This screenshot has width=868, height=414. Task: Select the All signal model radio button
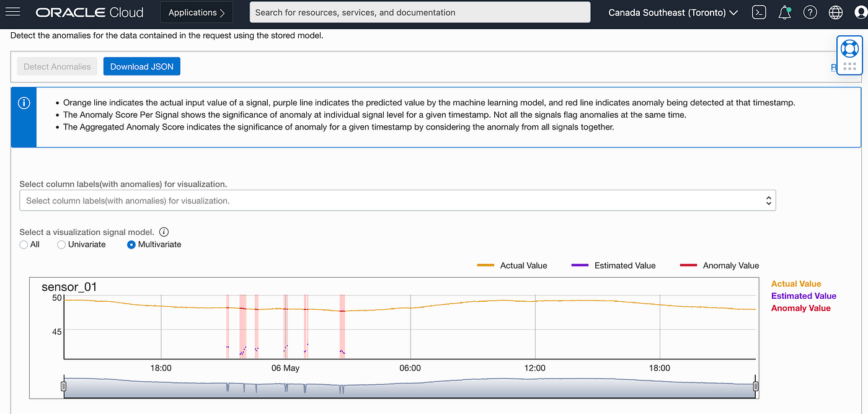[23, 244]
